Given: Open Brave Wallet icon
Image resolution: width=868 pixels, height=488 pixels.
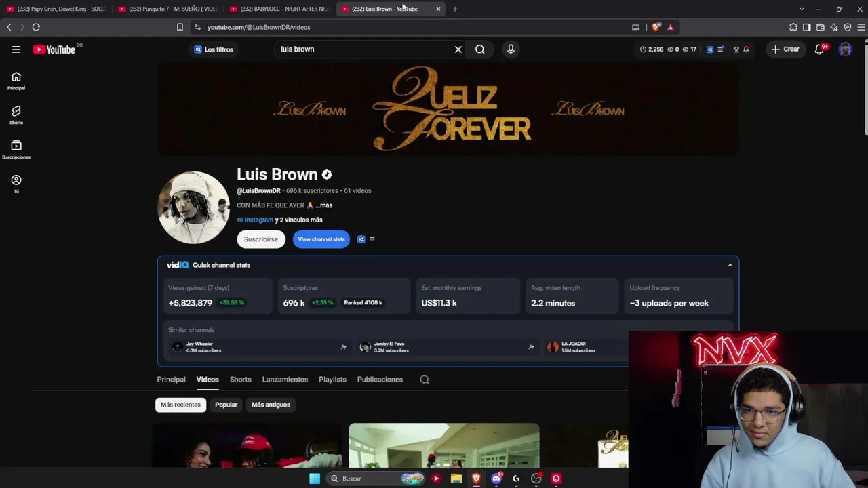Looking at the screenshot, I should (x=821, y=27).
